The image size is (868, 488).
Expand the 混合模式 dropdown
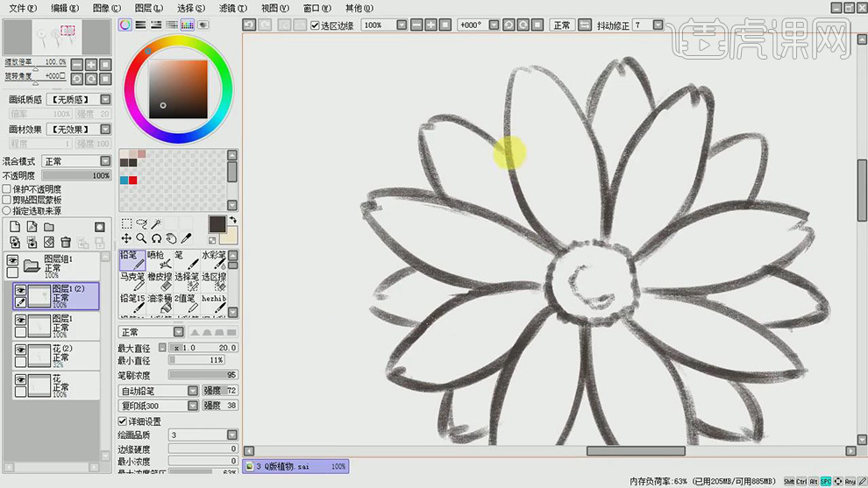105,161
